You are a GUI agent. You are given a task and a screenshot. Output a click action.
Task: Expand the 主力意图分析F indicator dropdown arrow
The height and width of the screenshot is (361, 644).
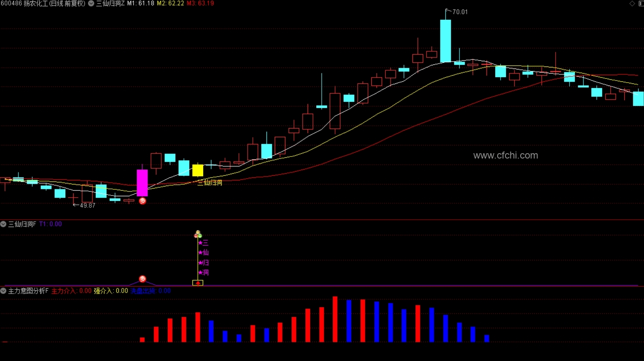pyautogui.click(x=3, y=291)
